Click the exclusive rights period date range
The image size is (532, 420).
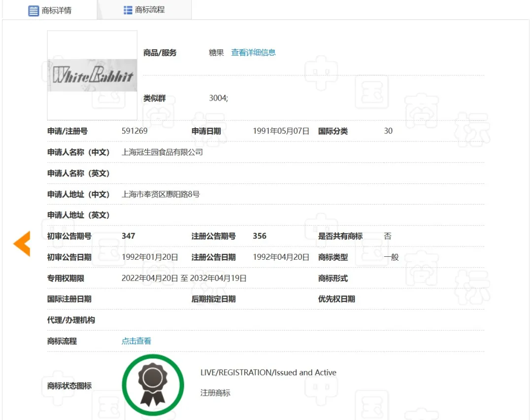click(184, 279)
